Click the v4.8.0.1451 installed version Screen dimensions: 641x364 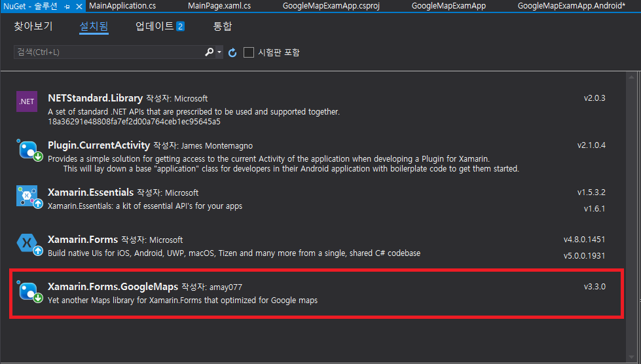pyautogui.click(x=584, y=240)
